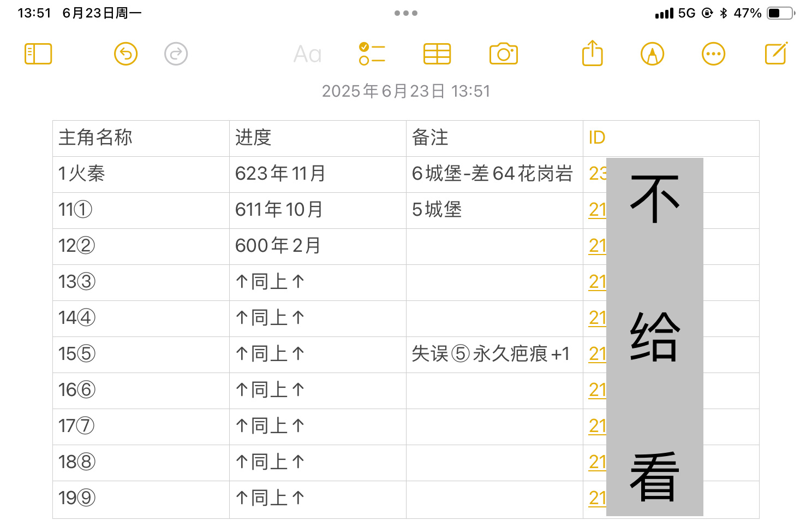Create a new note with compose icon
Image resolution: width=812 pixels, height=532 pixels.
pos(776,53)
